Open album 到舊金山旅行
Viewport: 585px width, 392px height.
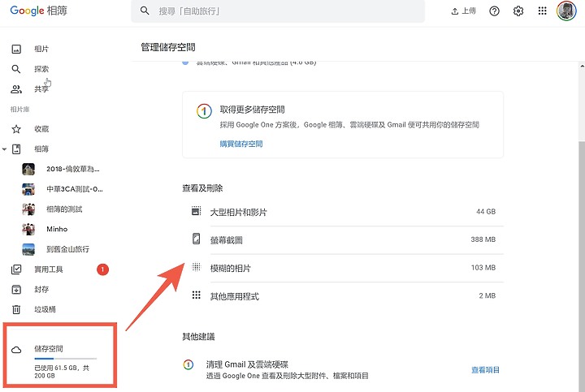coord(67,249)
